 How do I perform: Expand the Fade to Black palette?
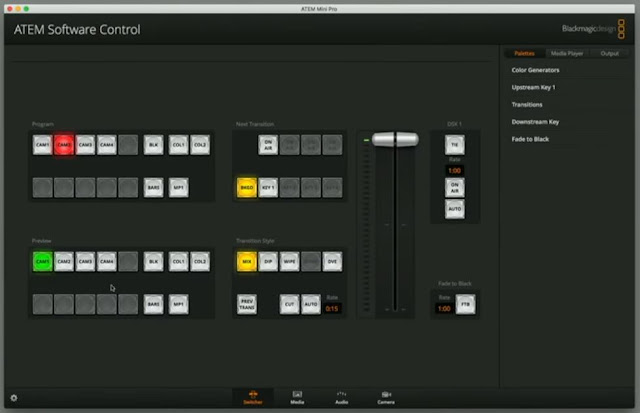click(530, 139)
